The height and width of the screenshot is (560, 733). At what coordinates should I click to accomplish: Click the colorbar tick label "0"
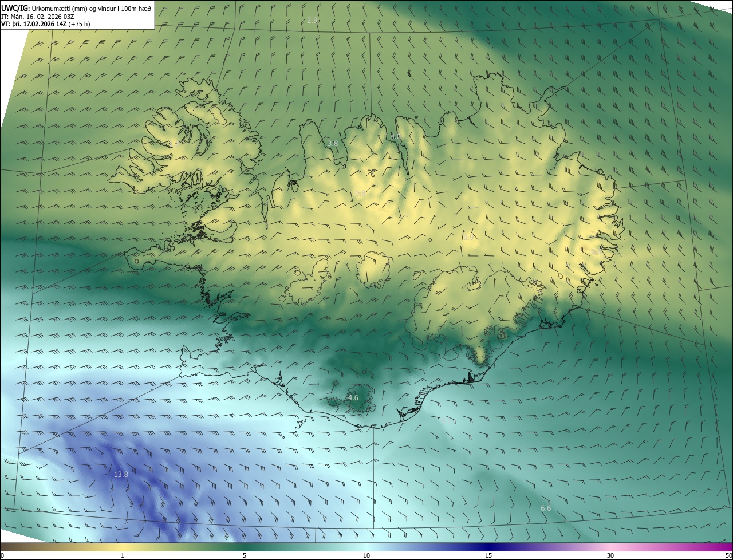point(2,555)
